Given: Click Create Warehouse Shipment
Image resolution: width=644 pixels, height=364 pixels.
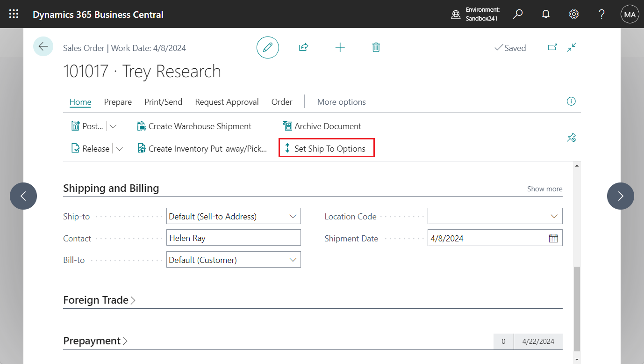Looking at the screenshot, I should click(x=200, y=126).
